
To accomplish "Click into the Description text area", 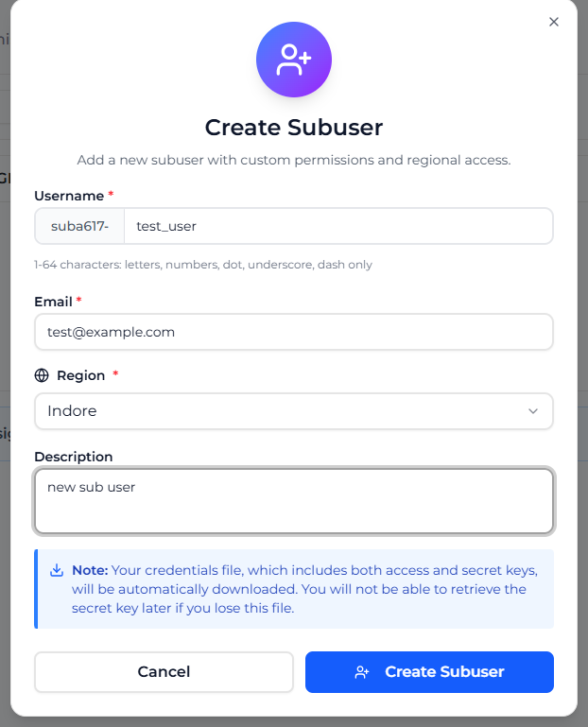I will tap(293, 501).
